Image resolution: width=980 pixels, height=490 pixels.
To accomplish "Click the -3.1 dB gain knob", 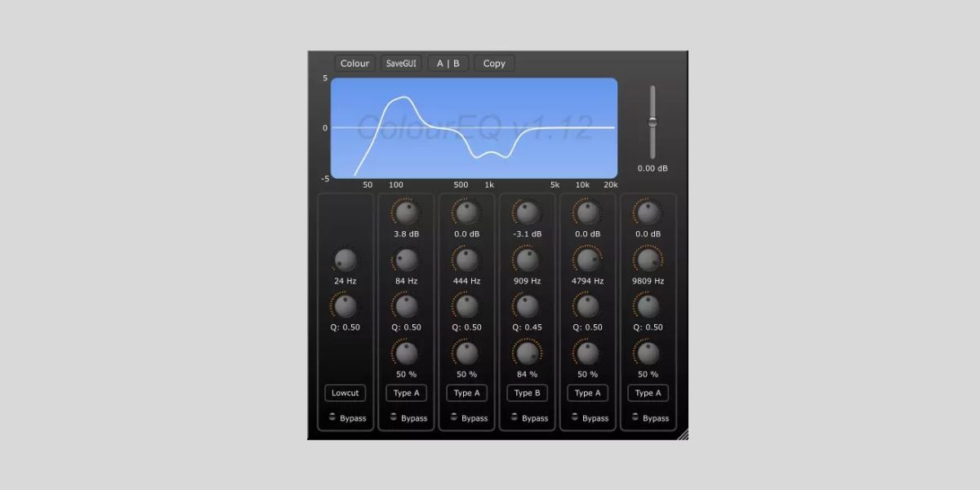I will [x=527, y=213].
